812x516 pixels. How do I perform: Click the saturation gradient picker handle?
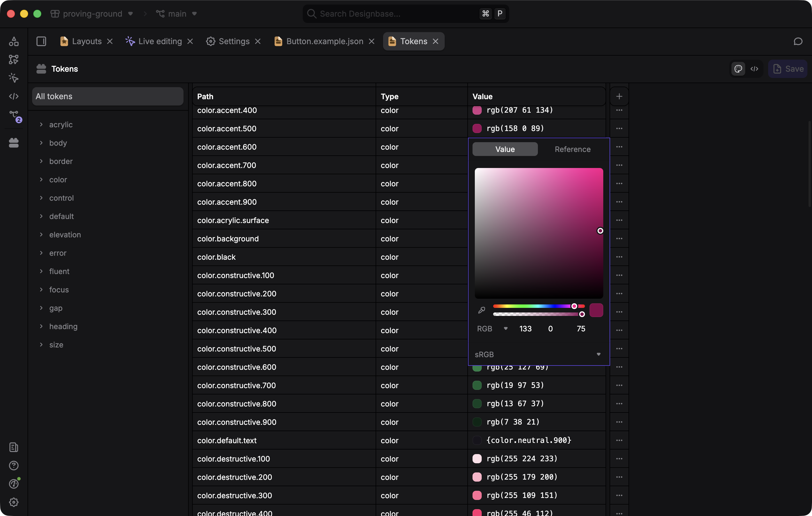pos(600,231)
